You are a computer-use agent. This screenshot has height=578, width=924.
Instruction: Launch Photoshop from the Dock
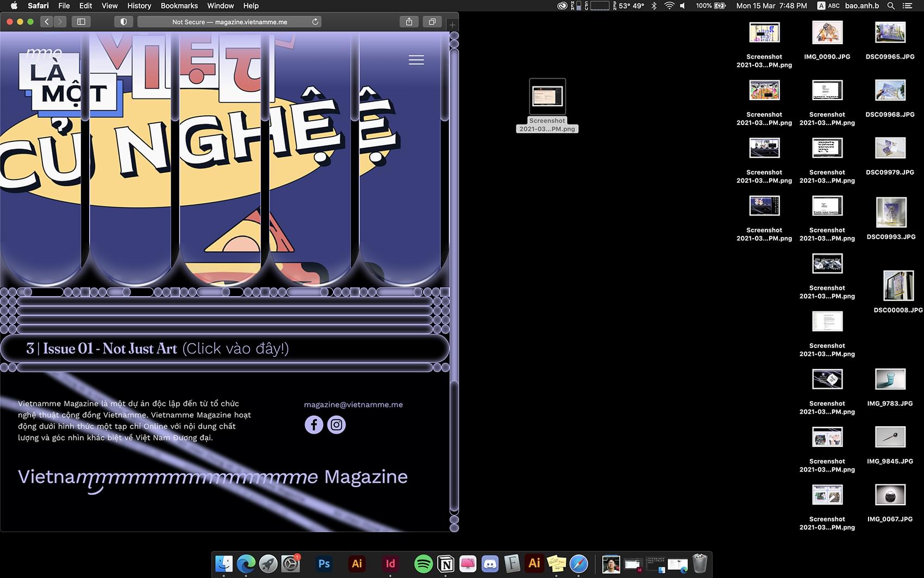[x=324, y=564]
